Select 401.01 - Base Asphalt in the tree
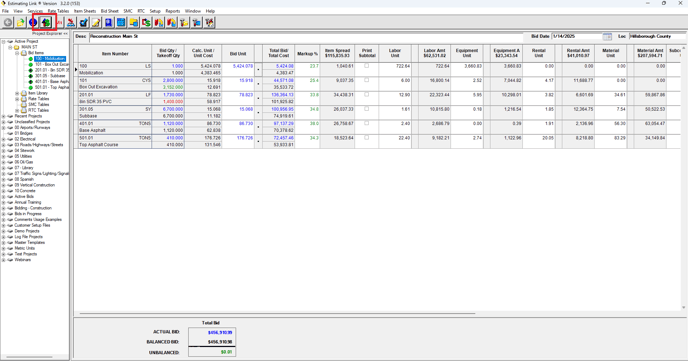 (52, 82)
